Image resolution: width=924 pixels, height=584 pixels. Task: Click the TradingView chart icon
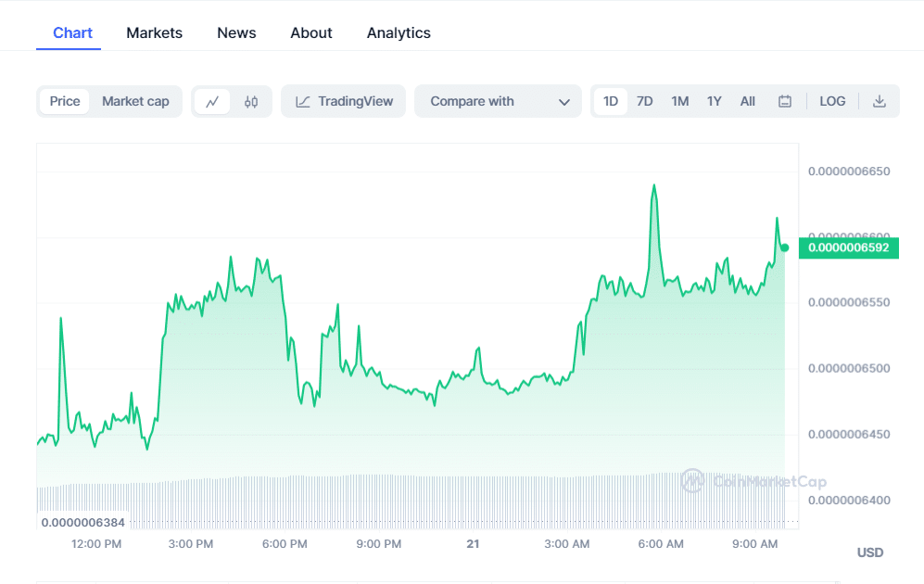tap(303, 102)
